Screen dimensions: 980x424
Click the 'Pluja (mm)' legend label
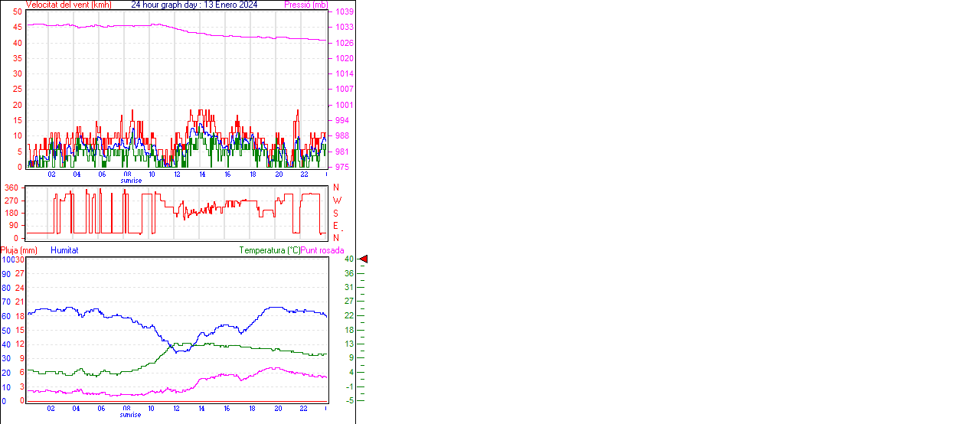tap(18, 250)
